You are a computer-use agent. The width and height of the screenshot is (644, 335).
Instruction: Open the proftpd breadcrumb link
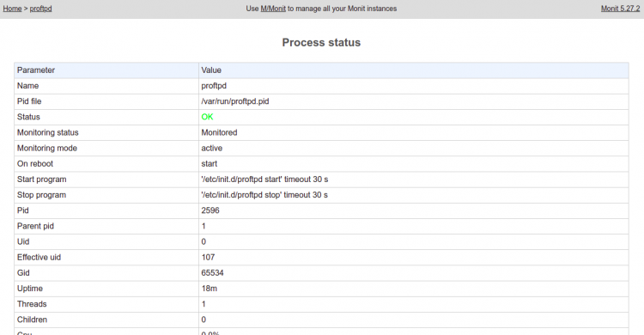[40, 9]
